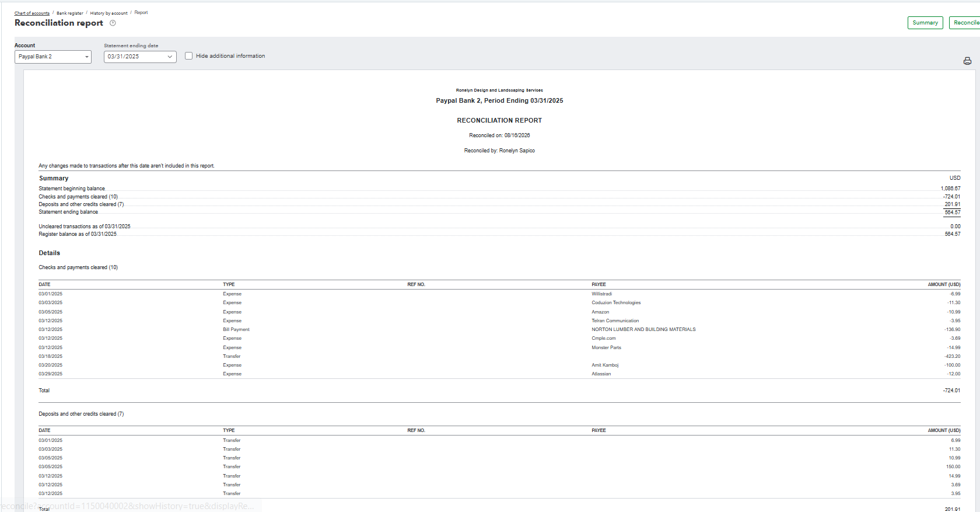This screenshot has height=512, width=980.
Task: Click the Summary button
Action: [x=925, y=23]
